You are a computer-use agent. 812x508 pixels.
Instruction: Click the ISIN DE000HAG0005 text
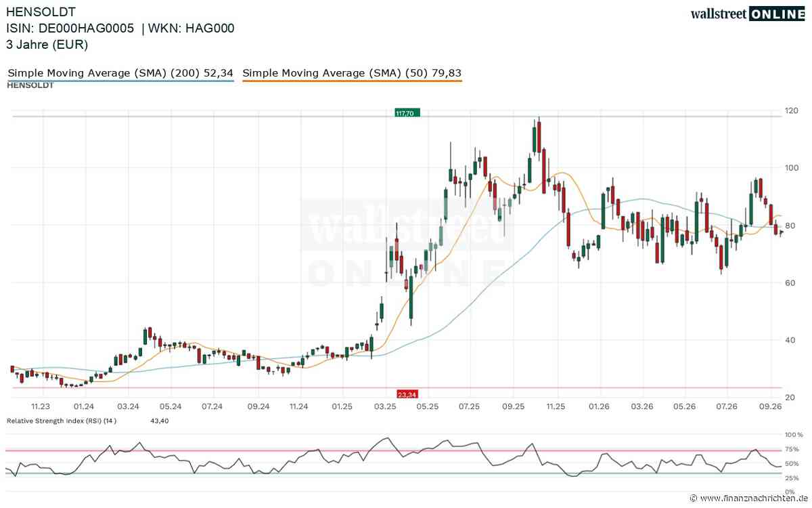(x=70, y=28)
